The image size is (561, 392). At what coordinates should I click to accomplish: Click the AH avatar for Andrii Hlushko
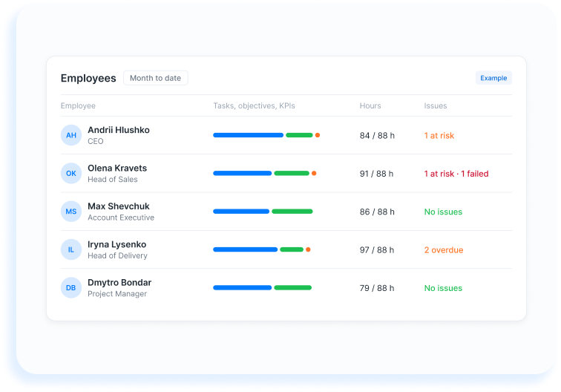pyautogui.click(x=71, y=135)
